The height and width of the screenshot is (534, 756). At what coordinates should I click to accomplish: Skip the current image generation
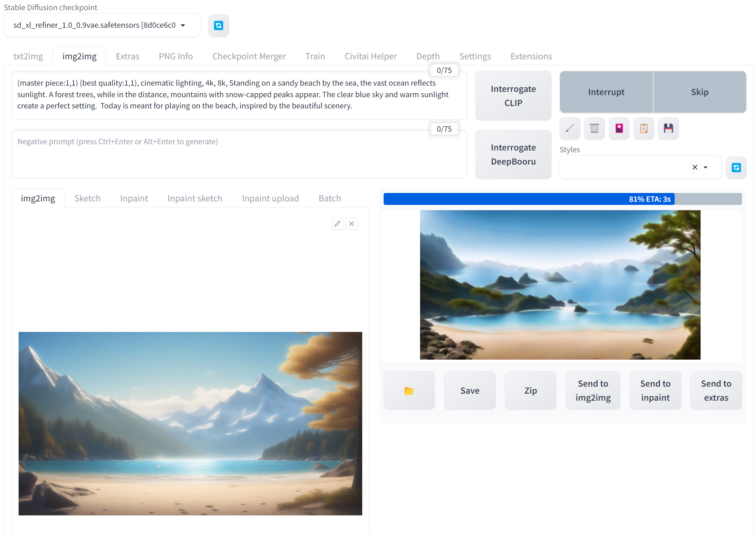tap(700, 92)
